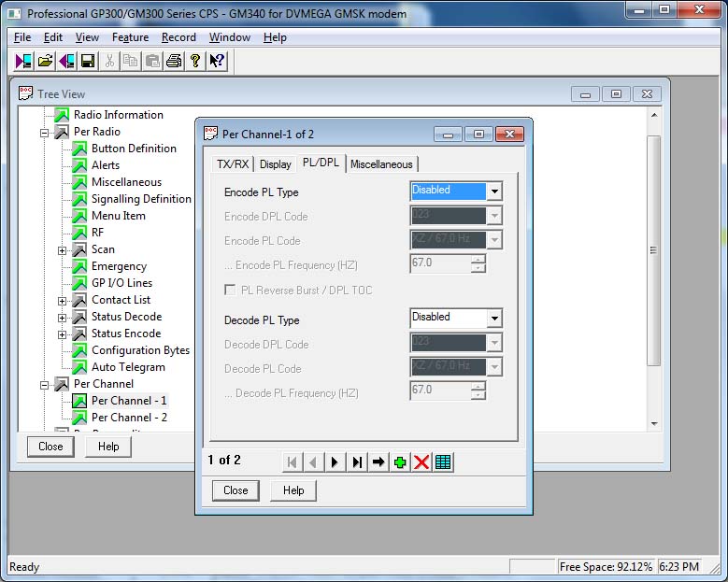728x582 pixels.
Task: Open the Help menu
Action: (x=275, y=37)
